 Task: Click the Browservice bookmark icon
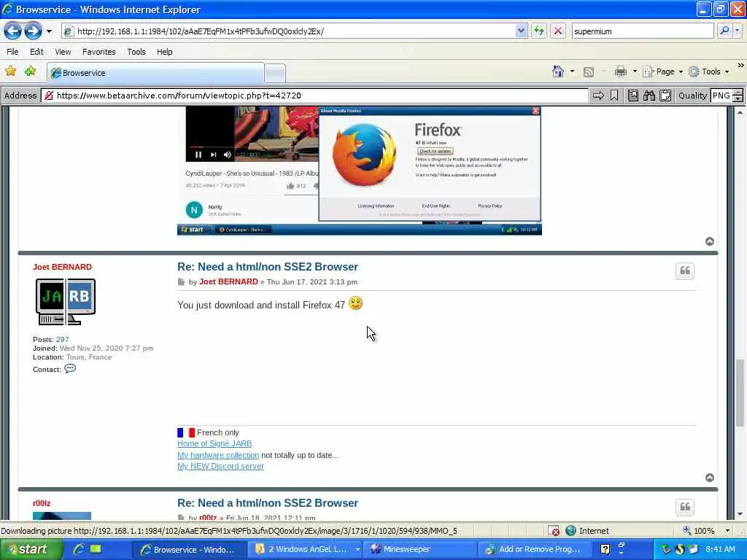pyautogui.click(x=614, y=96)
